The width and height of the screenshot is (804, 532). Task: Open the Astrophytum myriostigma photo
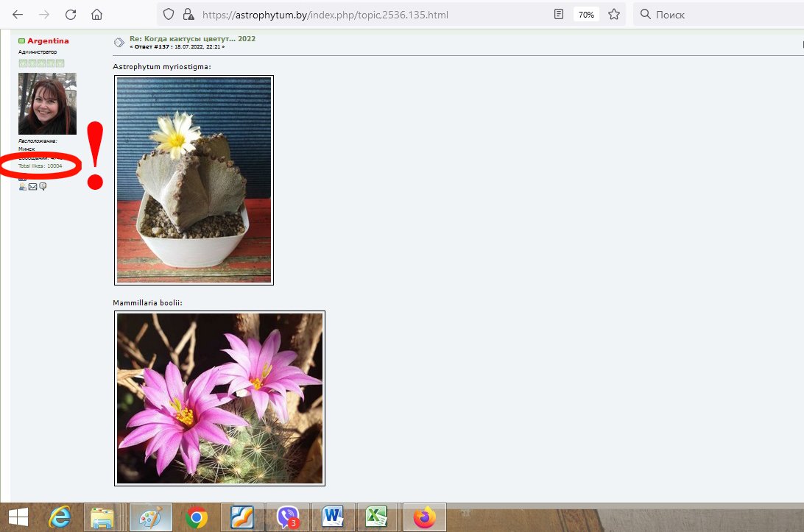point(194,180)
